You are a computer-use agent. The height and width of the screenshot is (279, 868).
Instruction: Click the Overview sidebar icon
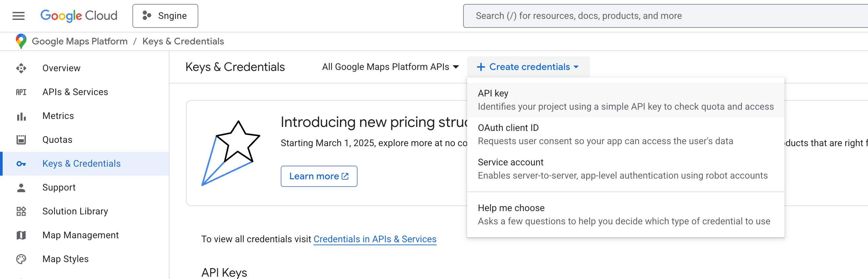tap(21, 68)
